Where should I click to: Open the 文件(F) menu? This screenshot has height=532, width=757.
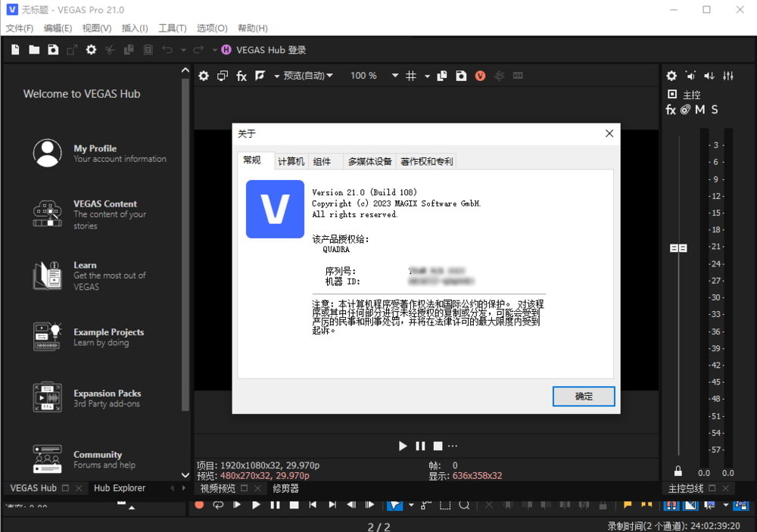coord(20,28)
